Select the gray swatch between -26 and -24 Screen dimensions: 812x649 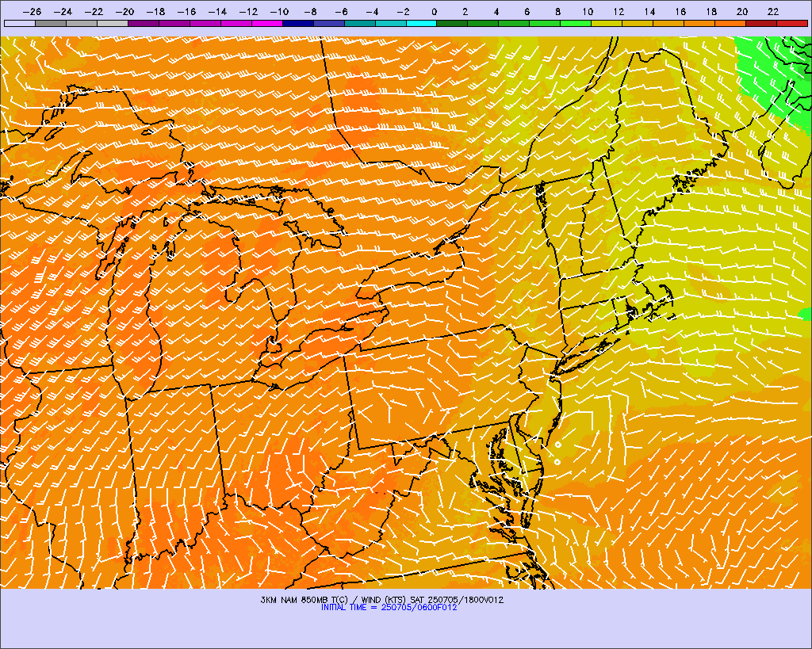[51, 23]
